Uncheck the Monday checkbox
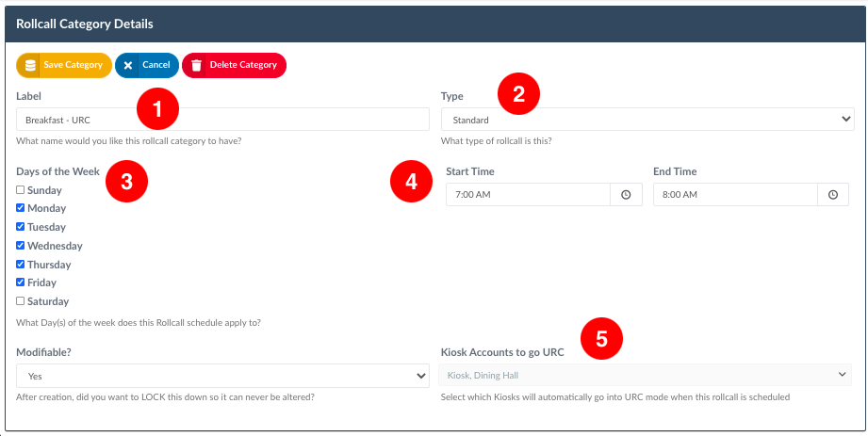The height and width of the screenshot is (436, 868). pyautogui.click(x=21, y=208)
